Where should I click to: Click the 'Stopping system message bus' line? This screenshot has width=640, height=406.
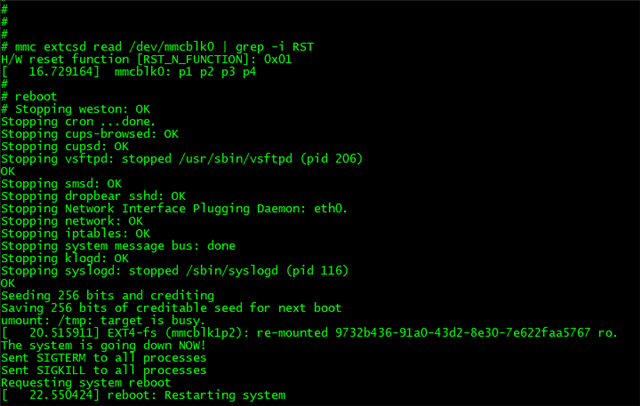118,246
